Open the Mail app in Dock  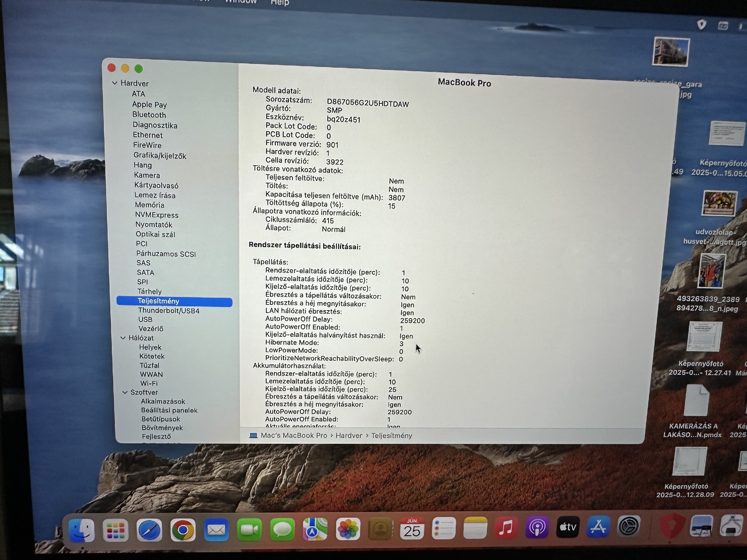tap(216, 530)
